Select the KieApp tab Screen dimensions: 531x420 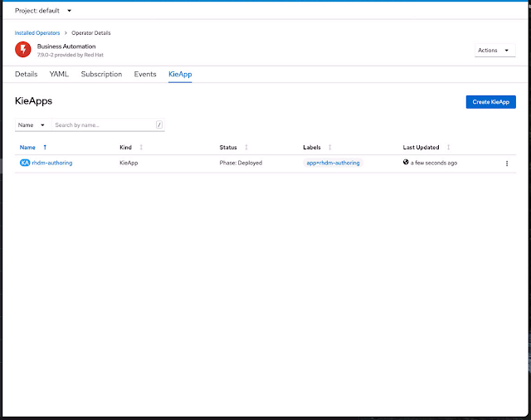tap(180, 74)
